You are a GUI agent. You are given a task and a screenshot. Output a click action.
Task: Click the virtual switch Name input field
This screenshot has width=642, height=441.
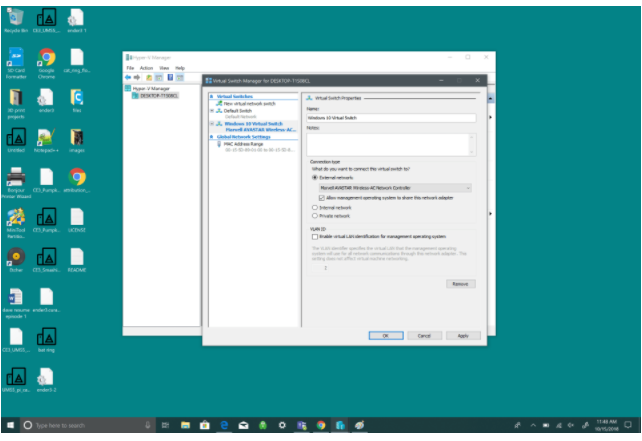pos(391,118)
